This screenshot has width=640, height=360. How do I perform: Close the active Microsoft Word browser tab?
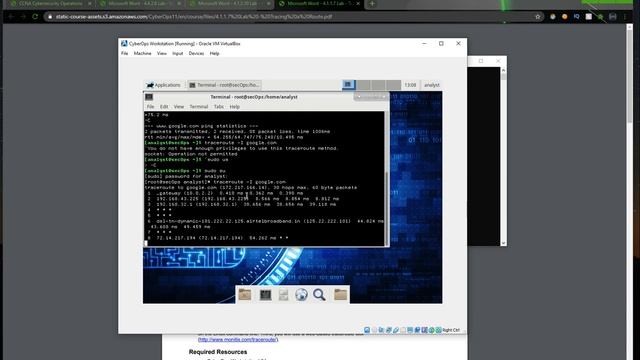(x=358, y=3)
